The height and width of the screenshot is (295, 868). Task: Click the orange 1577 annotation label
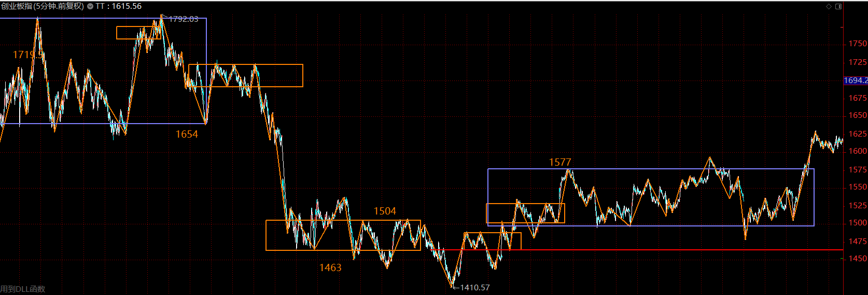coord(560,163)
